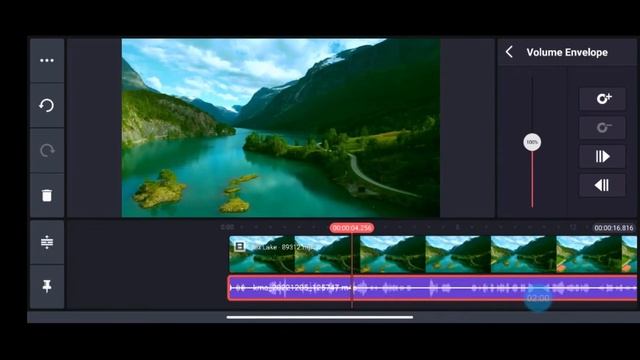Click the volume slider track above knob

(x=532, y=105)
